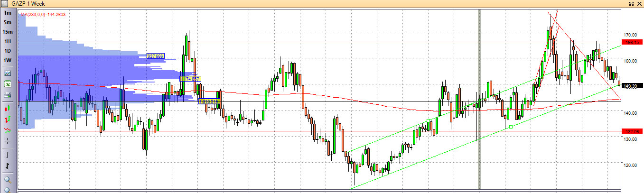Click the MA(233) indicator label
This screenshot has width=644, height=193.
(x=43, y=15)
